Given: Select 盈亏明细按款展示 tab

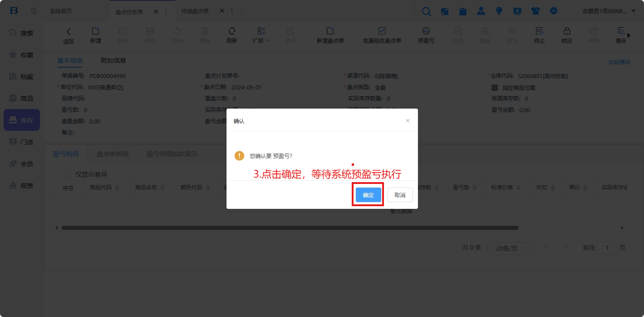Looking at the screenshot, I should 172,154.
